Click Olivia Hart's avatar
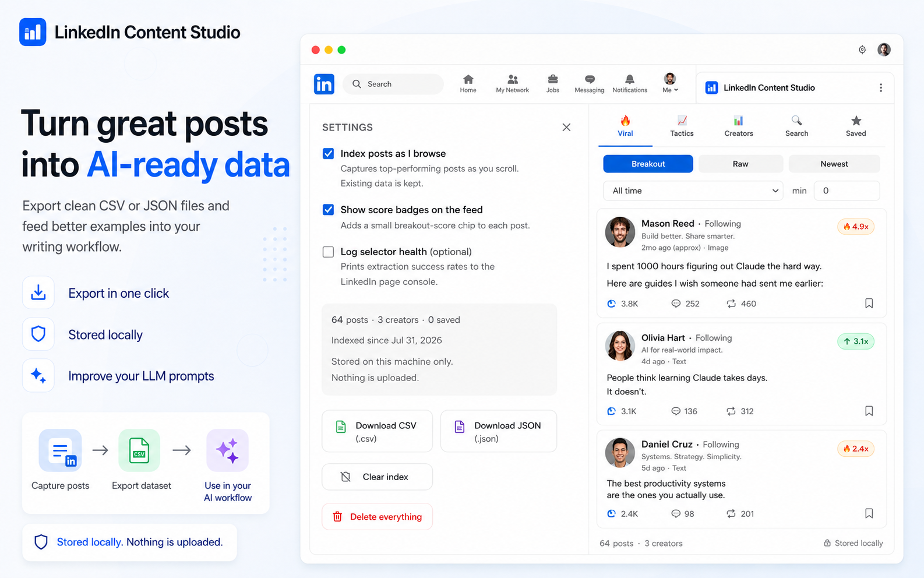 [x=620, y=346]
